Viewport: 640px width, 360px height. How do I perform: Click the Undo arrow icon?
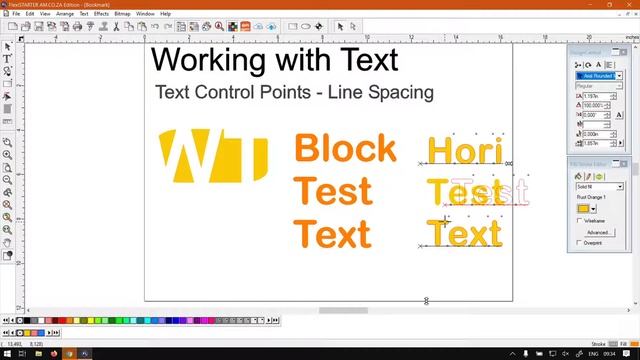[155, 27]
